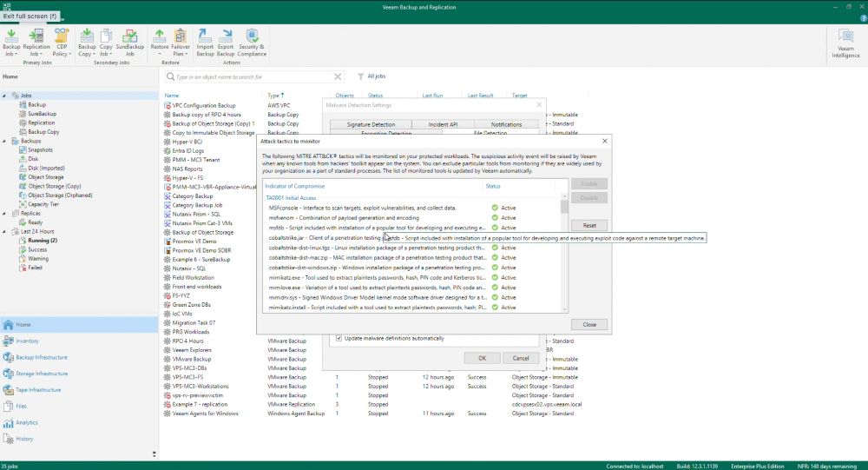Viewport: 868px width, 470px height.
Task: Switch to the Analytics view
Action: point(27,422)
